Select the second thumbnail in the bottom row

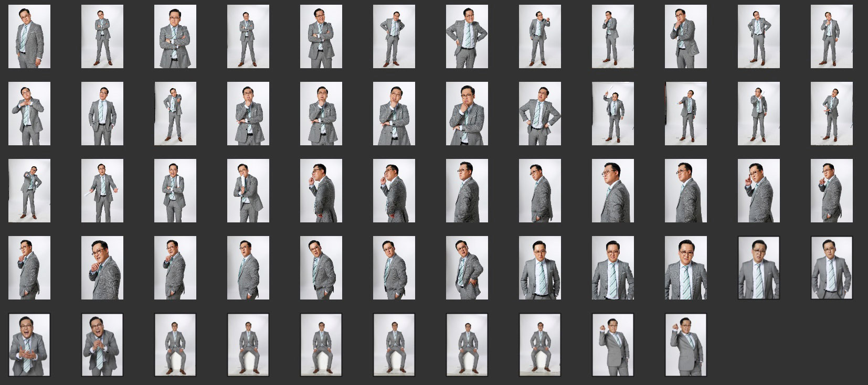102,345
